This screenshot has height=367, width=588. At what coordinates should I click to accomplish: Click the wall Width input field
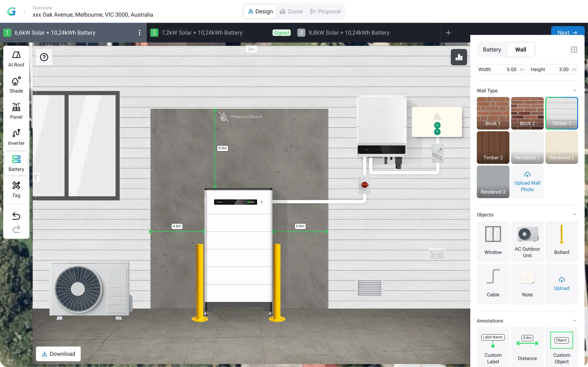(x=501, y=70)
